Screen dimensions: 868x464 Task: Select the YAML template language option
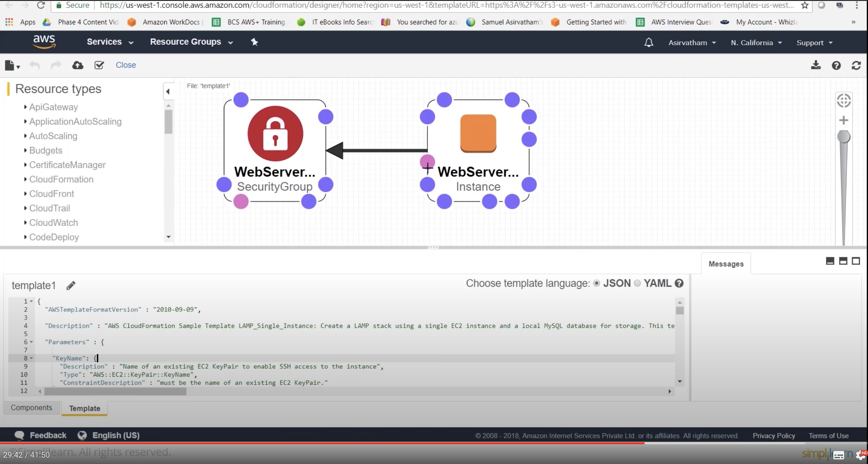(x=637, y=283)
